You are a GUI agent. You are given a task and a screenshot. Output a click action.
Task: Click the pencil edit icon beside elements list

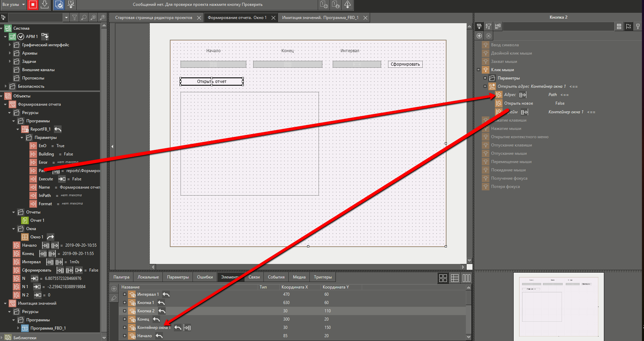(x=114, y=298)
